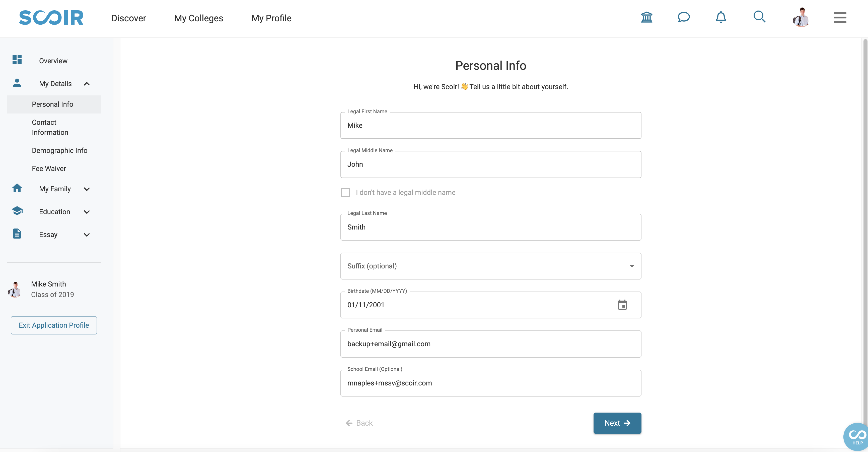868x452 pixels.
Task: Click the 'Class of 2019' text
Action: (x=52, y=295)
